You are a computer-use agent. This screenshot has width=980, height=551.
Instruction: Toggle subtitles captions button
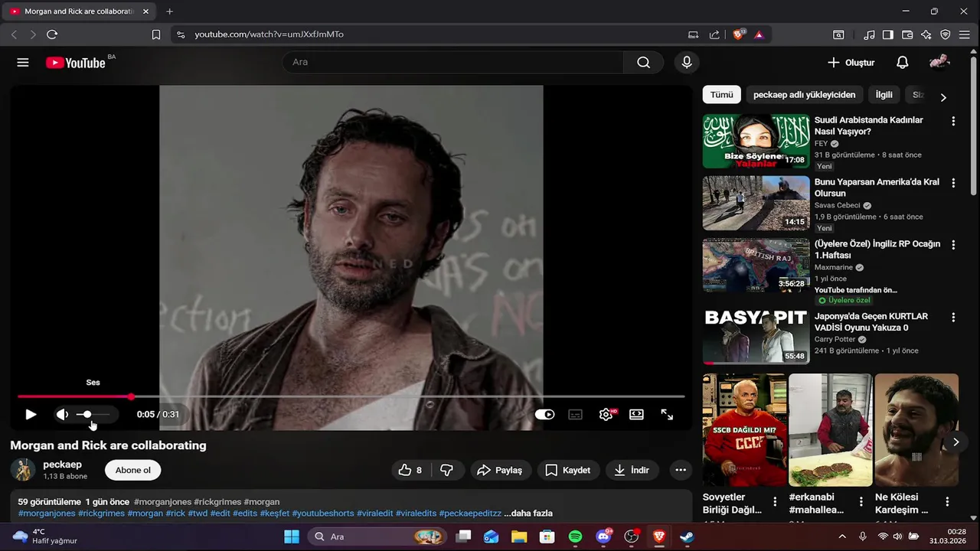click(x=575, y=415)
